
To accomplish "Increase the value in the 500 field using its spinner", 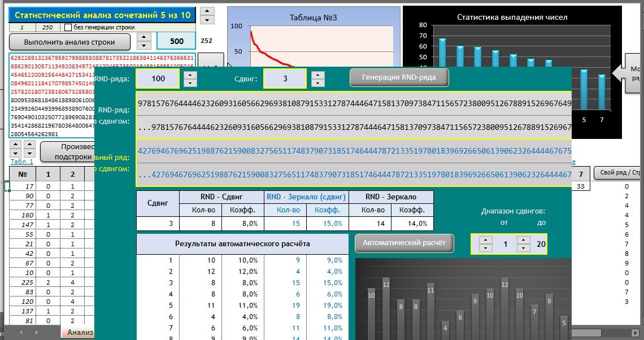I will tap(143, 37).
